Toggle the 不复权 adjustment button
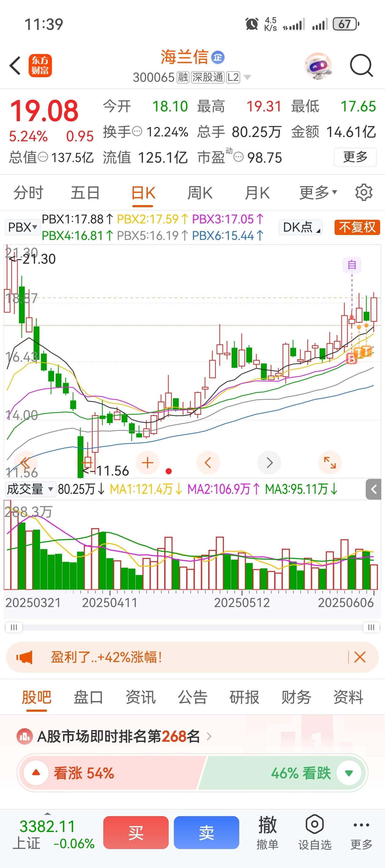This screenshot has height=868, width=385. pyautogui.click(x=357, y=227)
